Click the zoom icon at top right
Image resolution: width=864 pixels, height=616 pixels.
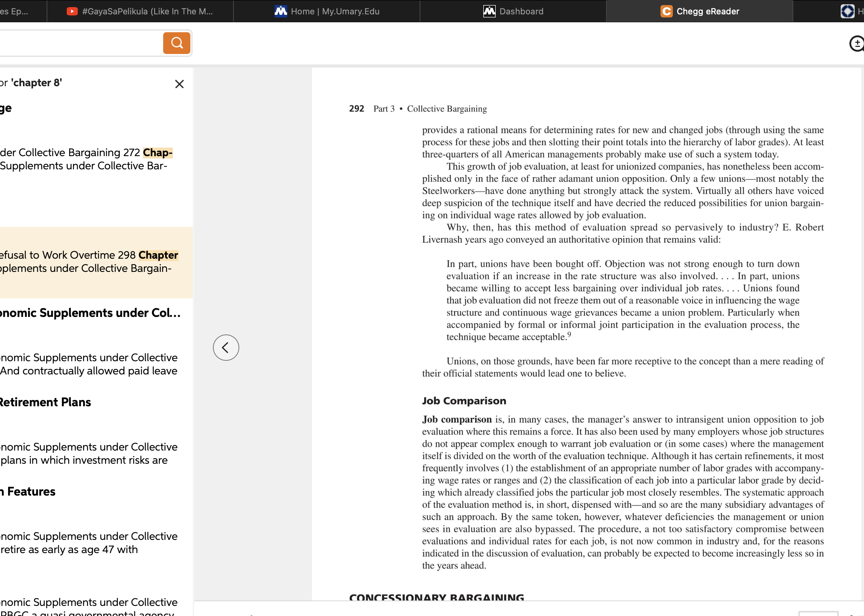click(x=857, y=44)
